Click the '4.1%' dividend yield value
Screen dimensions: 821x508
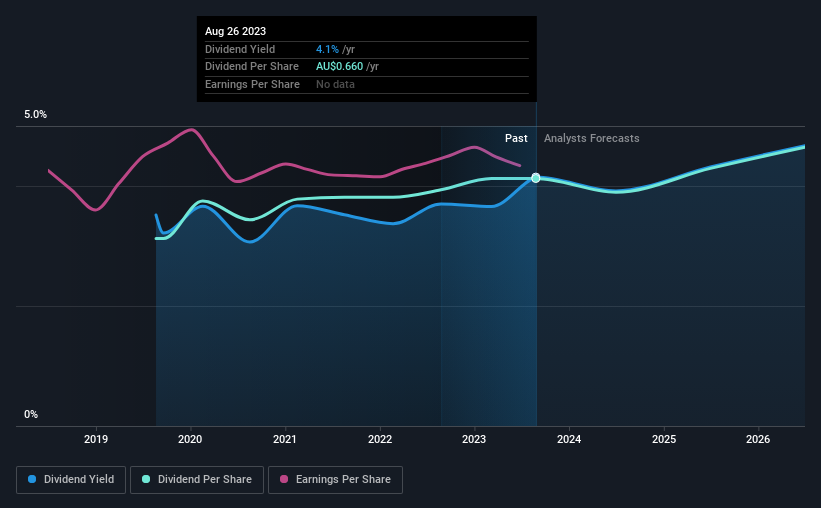327,49
